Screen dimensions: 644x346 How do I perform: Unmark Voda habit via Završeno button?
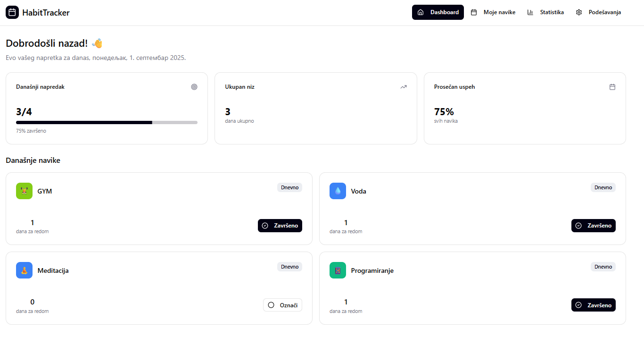593,226
